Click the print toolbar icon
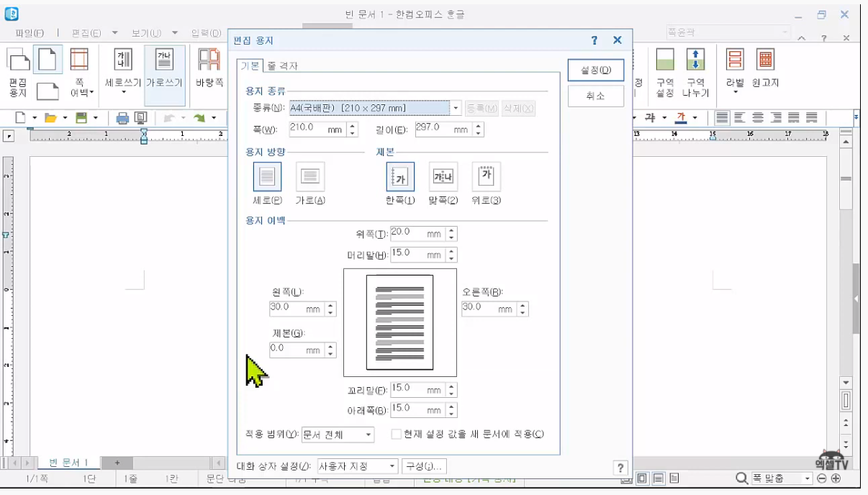868x495 pixels. pos(122,118)
